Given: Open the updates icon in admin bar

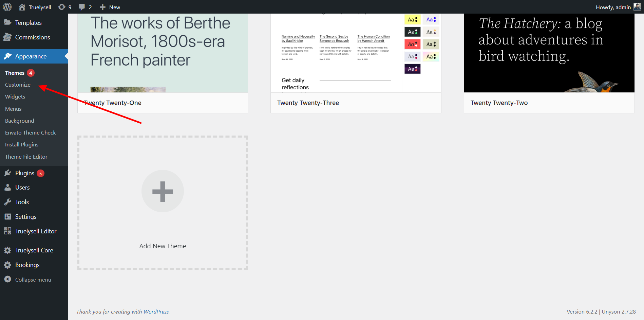Looking at the screenshot, I should pyautogui.click(x=62, y=7).
